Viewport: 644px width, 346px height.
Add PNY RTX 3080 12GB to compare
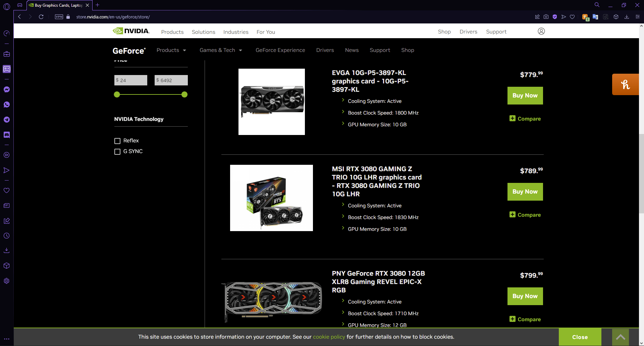[x=525, y=319]
